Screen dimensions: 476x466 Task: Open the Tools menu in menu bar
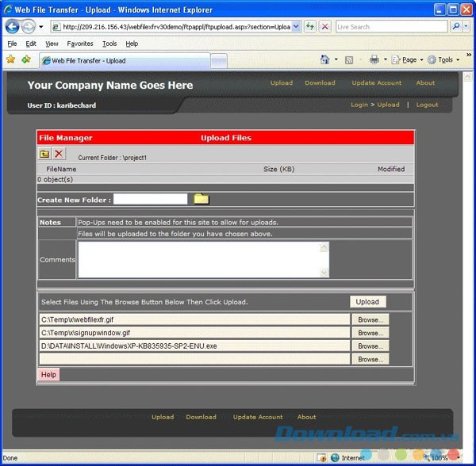pos(109,44)
